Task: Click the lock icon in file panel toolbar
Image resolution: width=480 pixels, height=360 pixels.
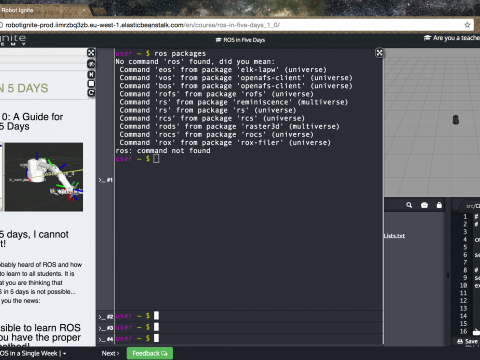Action: pyautogui.click(x=439, y=205)
